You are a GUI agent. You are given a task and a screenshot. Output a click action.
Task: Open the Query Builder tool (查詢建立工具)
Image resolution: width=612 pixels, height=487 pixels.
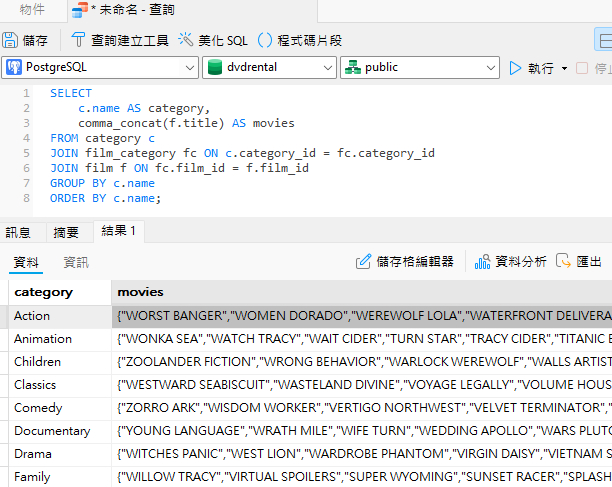[x=120, y=40]
